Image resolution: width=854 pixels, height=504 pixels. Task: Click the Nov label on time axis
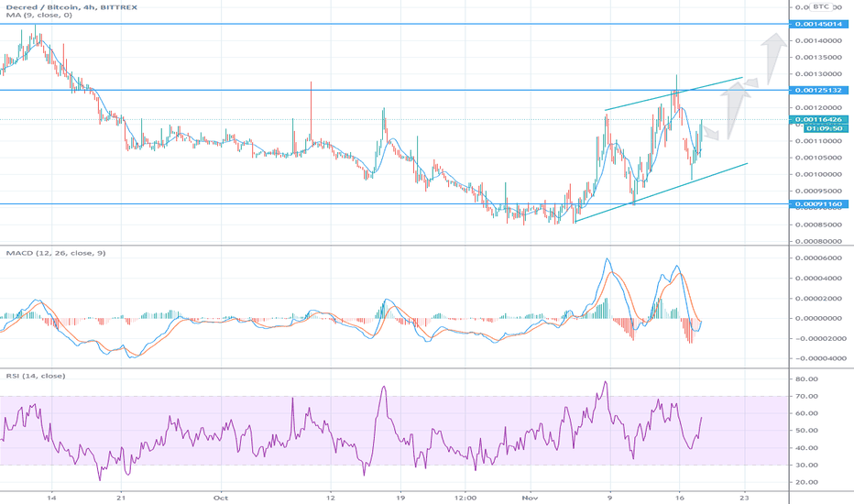530,498
